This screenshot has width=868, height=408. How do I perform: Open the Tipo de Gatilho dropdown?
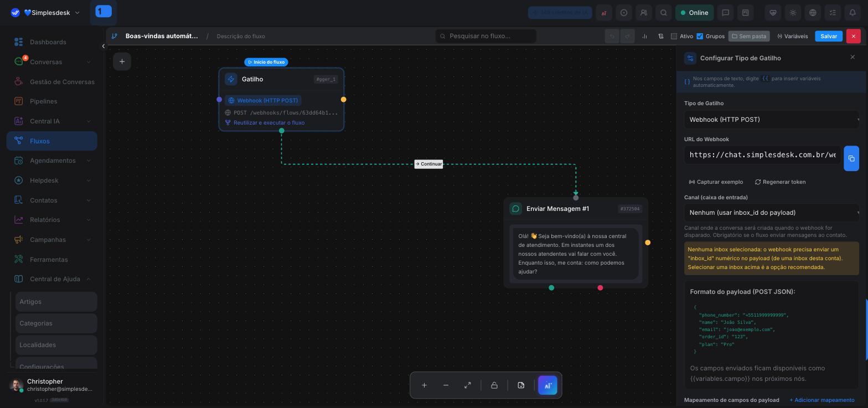pyautogui.click(x=772, y=120)
